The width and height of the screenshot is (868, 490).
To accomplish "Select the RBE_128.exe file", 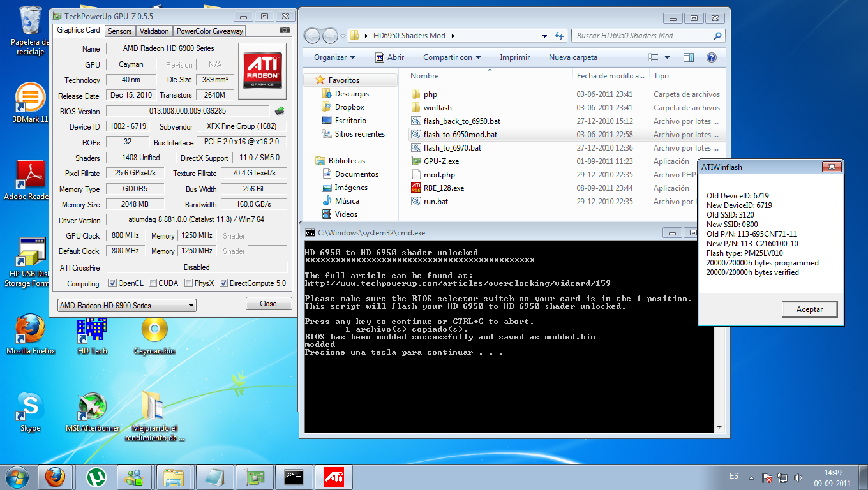I will tap(444, 188).
